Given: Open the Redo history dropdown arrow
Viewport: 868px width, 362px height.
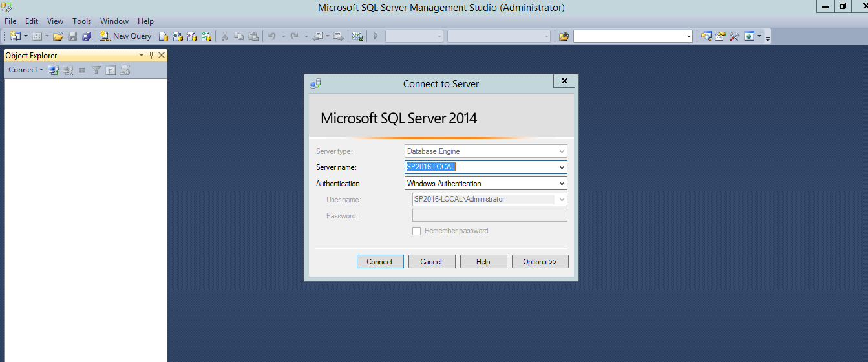Looking at the screenshot, I should 306,36.
